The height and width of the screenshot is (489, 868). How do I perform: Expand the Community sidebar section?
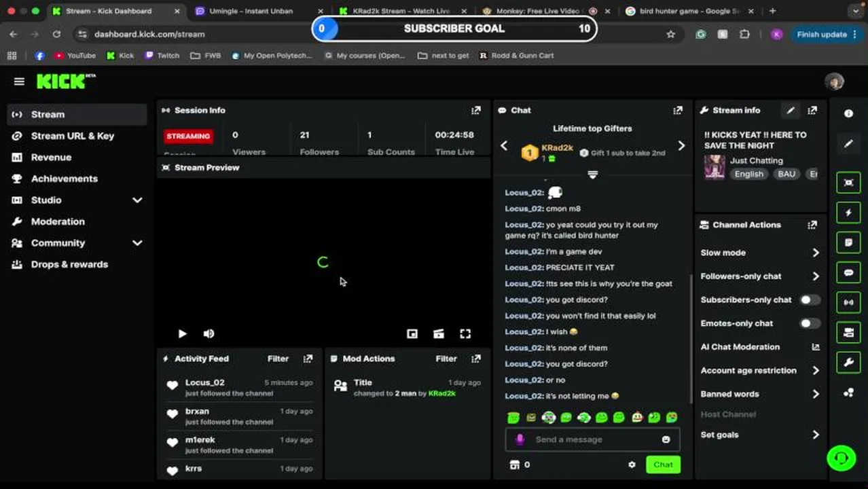coord(137,243)
